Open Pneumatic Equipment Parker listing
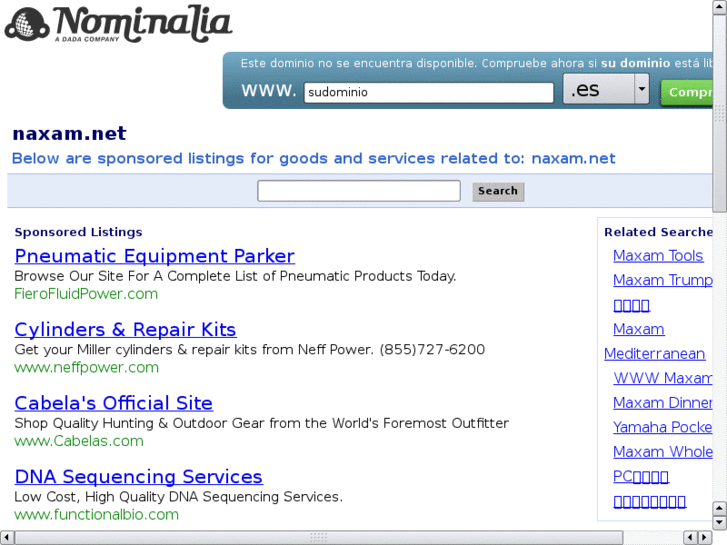This screenshot has width=727, height=545. click(154, 256)
